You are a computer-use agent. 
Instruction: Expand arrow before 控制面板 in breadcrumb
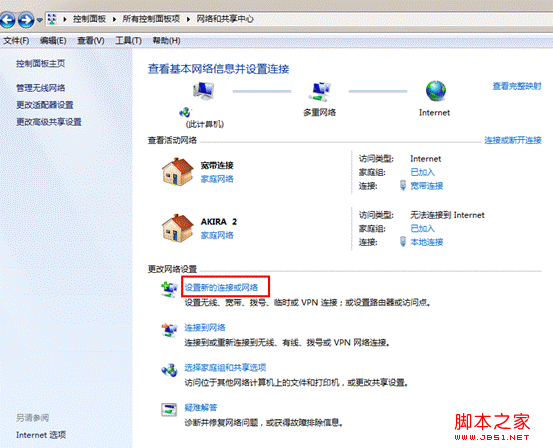(65, 19)
